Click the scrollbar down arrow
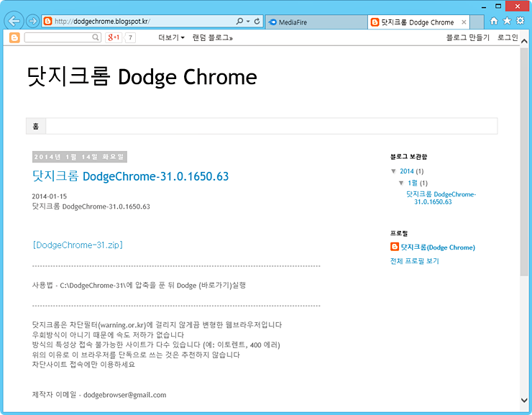Image resolution: width=532 pixels, height=415 pixels. point(524,400)
